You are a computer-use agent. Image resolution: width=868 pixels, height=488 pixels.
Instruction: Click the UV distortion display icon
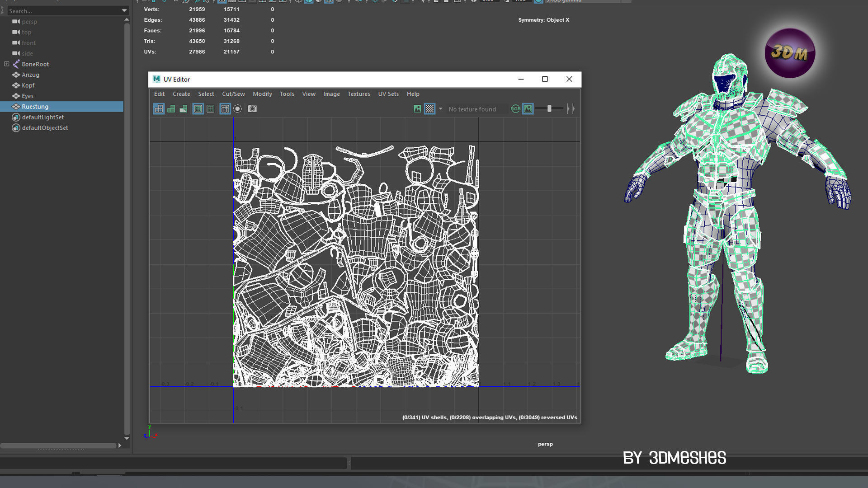pos(183,109)
